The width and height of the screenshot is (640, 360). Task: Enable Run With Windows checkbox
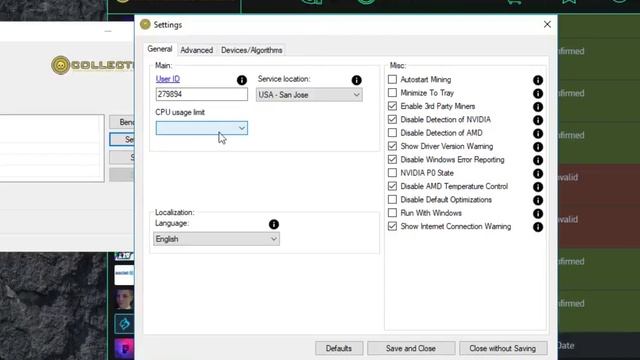(x=392, y=213)
